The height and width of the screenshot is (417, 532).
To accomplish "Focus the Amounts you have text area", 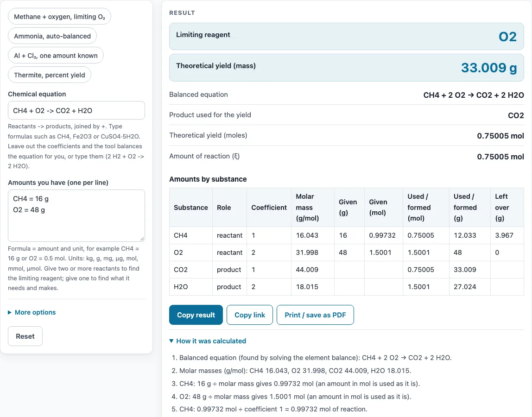I will click(x=76, y=215).
